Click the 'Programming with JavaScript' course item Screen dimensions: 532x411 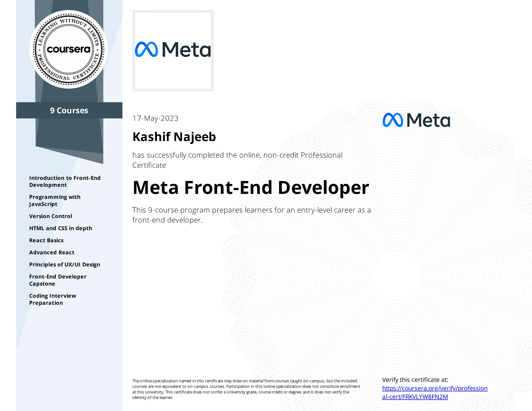pyautogui.click(x=55, y=200)
